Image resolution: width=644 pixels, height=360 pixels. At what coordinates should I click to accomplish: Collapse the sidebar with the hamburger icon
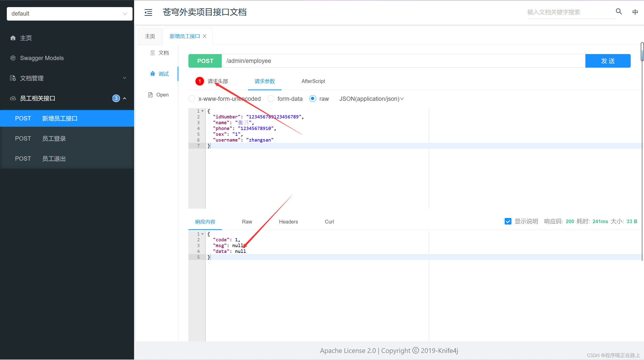point(148,12)
